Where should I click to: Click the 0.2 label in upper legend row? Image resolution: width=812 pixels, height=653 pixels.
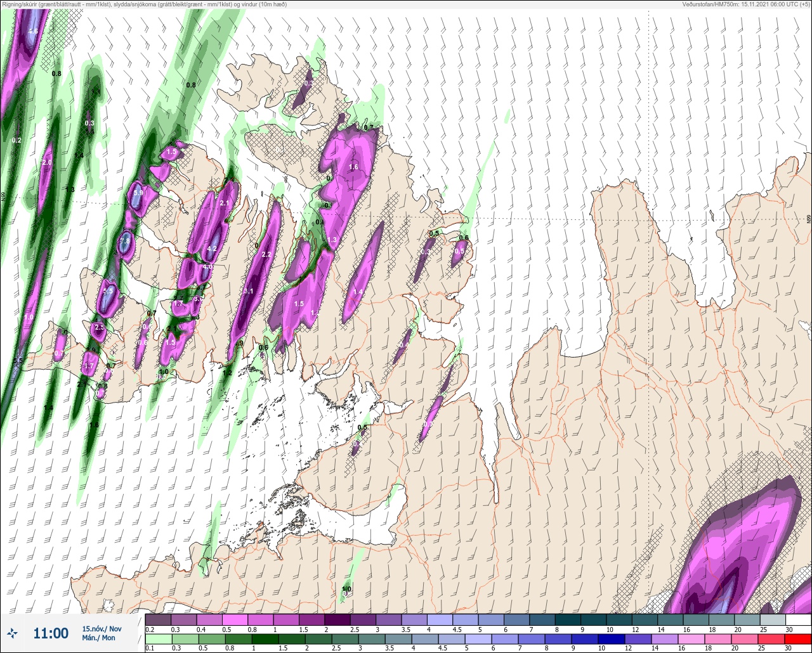point(149,630)
